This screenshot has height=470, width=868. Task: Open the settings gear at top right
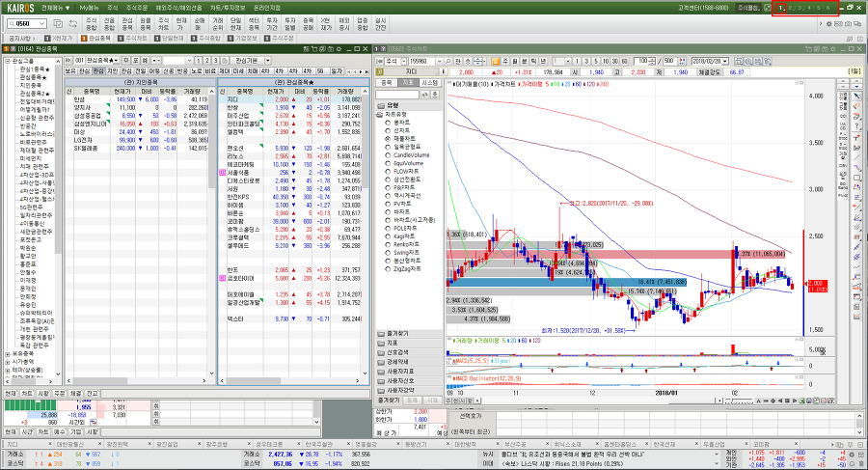click(x=828, y=24)
